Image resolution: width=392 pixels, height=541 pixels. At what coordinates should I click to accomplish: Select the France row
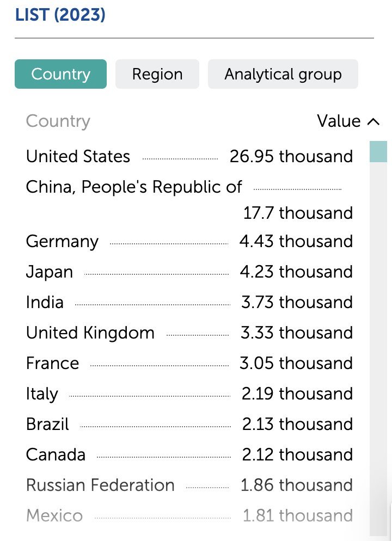(x=189, y=363)
